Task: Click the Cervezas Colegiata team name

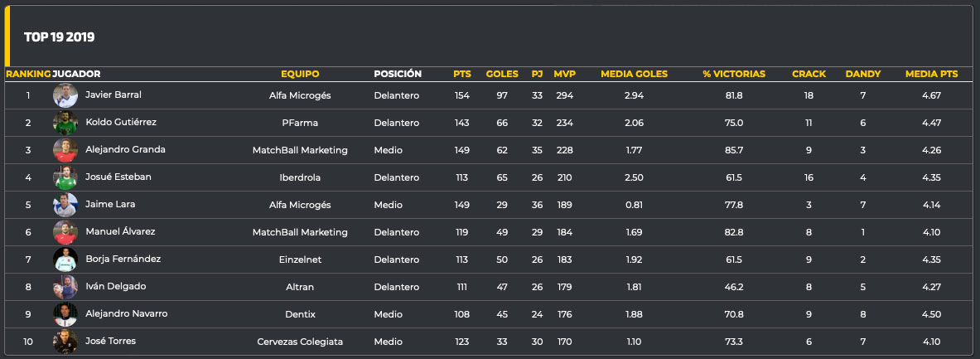Action: tap(300, 342)
